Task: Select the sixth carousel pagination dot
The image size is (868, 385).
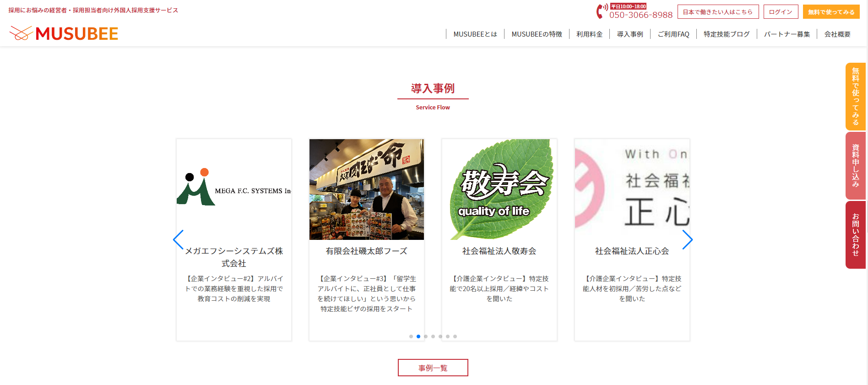Action: [448, 336]
